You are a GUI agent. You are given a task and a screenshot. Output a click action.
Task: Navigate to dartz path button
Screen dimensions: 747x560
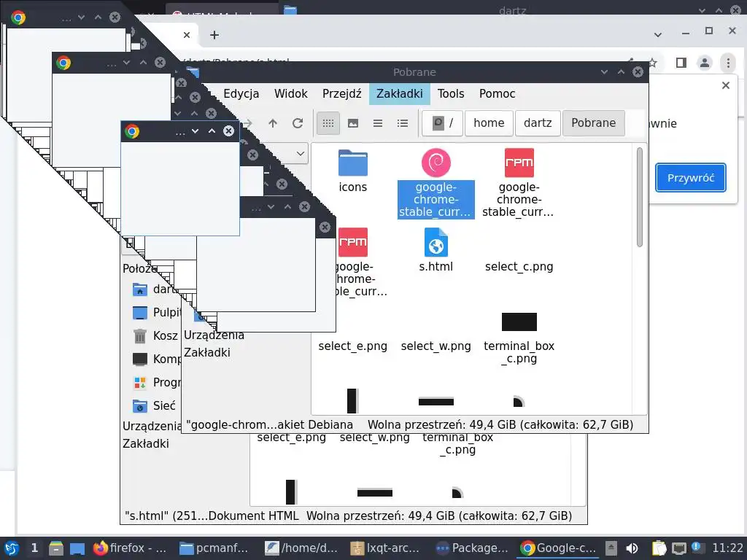538,123
